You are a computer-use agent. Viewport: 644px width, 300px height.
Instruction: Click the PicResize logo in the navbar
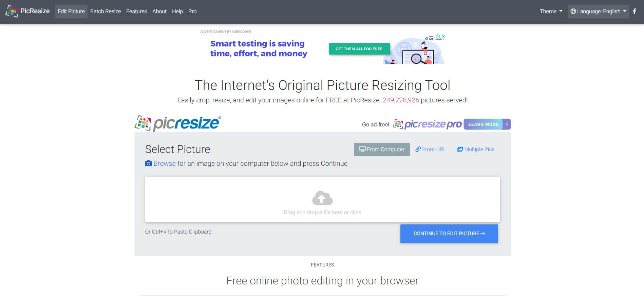[27, 11]
